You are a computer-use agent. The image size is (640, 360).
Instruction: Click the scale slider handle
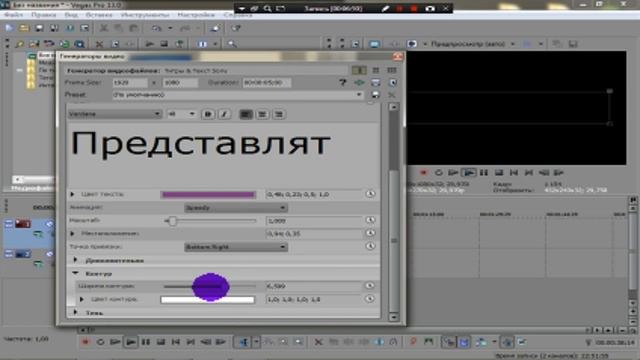pyautogui.click(x=172, y=221)
